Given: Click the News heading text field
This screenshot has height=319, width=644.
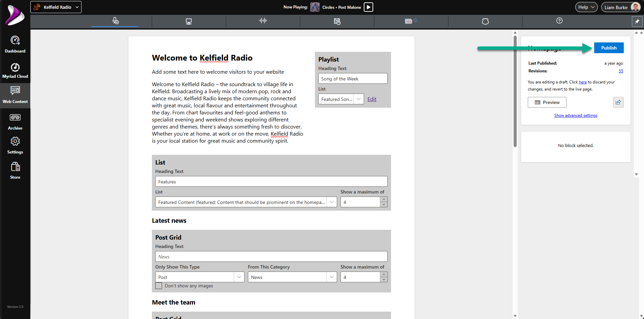Looking at the screenshot, I should coord(271,256).
